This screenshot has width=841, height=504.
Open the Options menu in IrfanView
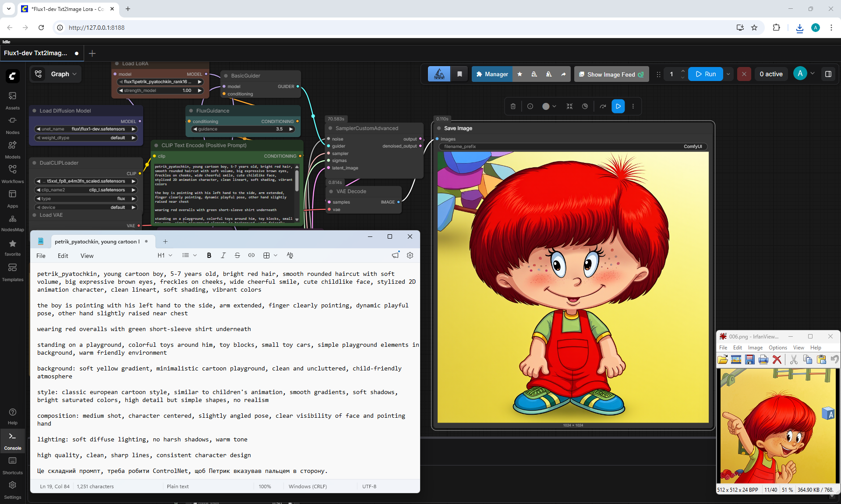[777, 348]
